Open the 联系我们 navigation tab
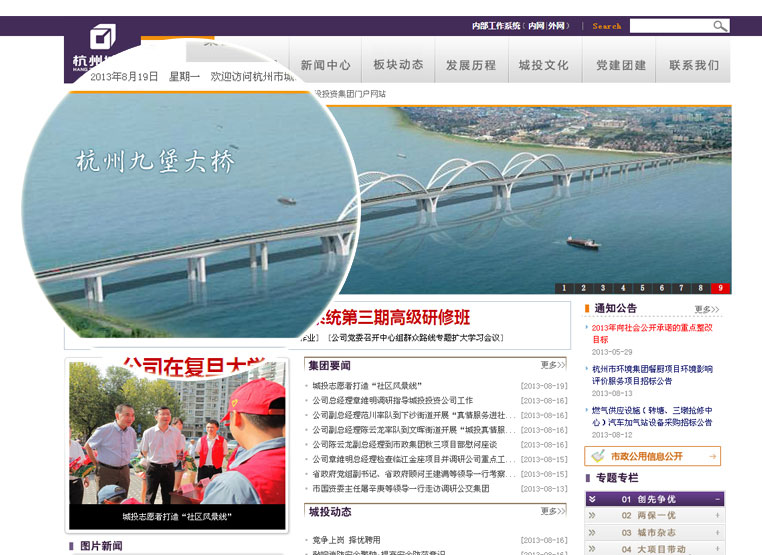Image resolution: width=762 pixels, height=555 pixels. (x=694, y=65)
